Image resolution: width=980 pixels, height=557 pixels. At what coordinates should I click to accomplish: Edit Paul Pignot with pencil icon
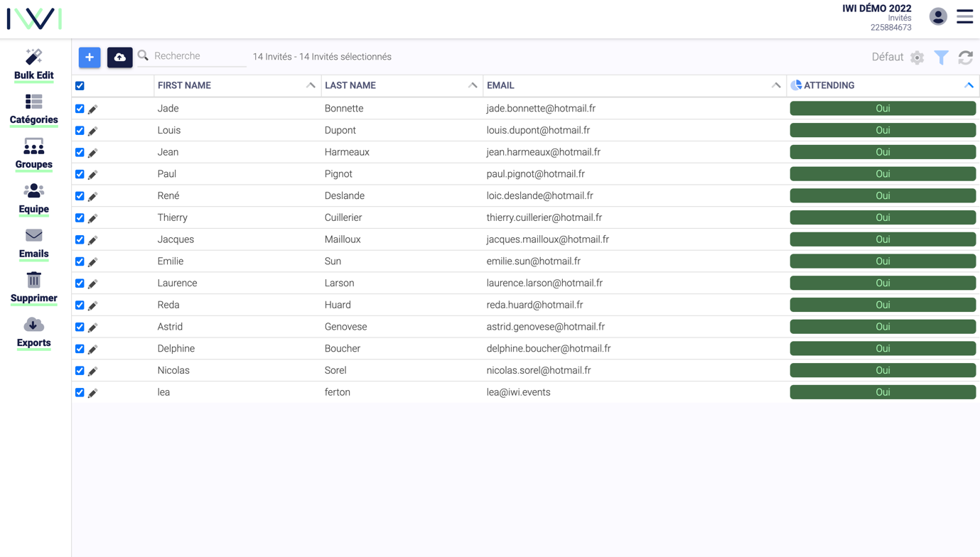[x=93, y=174]
